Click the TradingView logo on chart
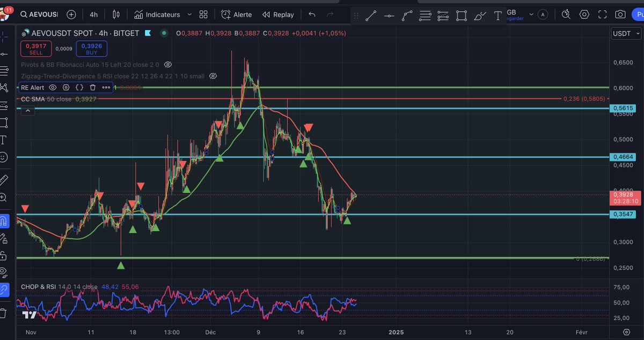Viewport: 644px width, 340px height. coord(30,315)
